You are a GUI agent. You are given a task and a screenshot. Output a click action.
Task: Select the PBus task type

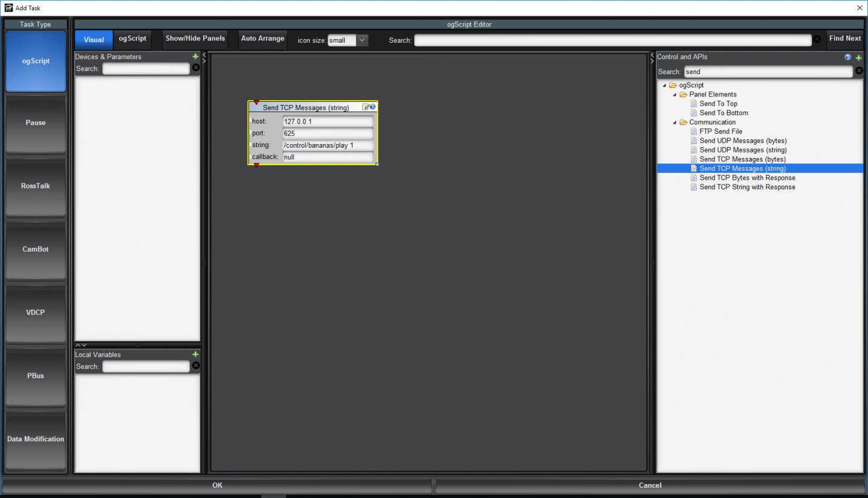(36, 376)
